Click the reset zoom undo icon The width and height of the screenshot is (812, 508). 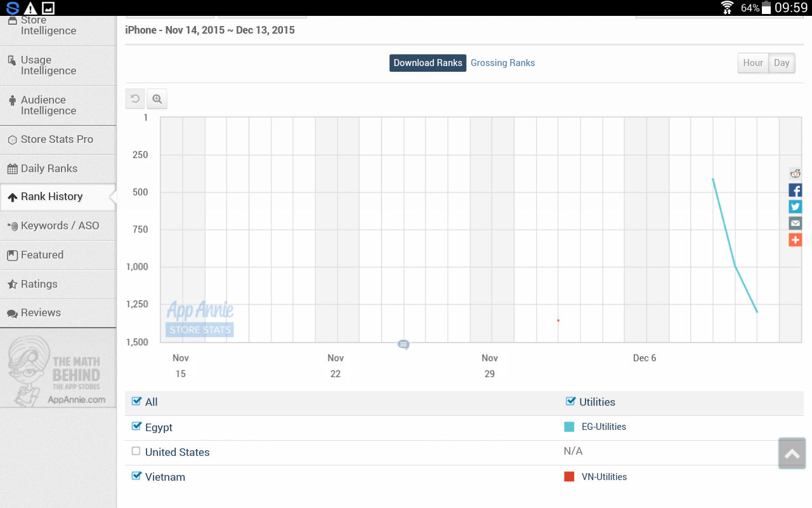(135, 98)
